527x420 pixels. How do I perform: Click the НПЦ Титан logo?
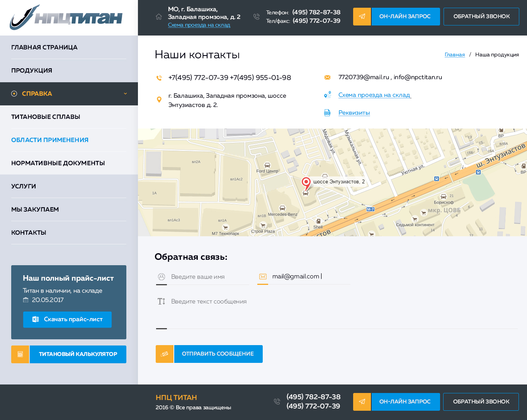[x=66, y=17]
